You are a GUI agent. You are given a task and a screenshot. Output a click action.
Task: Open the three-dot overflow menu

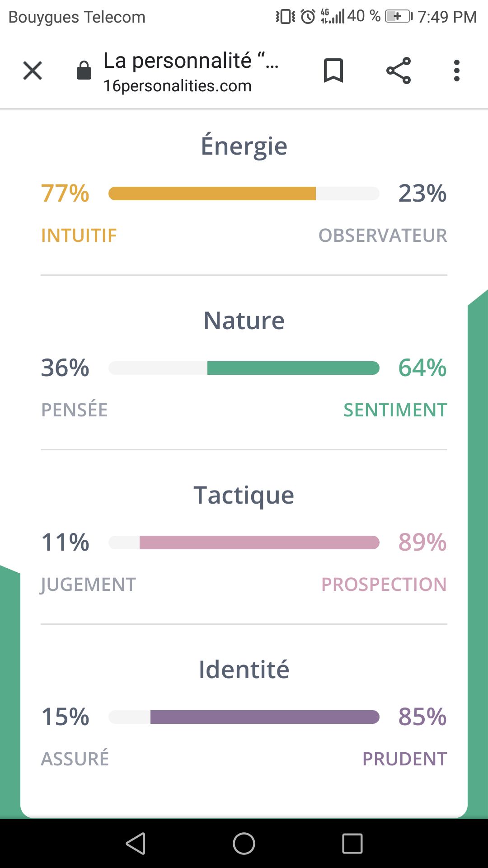pos(457,71)
